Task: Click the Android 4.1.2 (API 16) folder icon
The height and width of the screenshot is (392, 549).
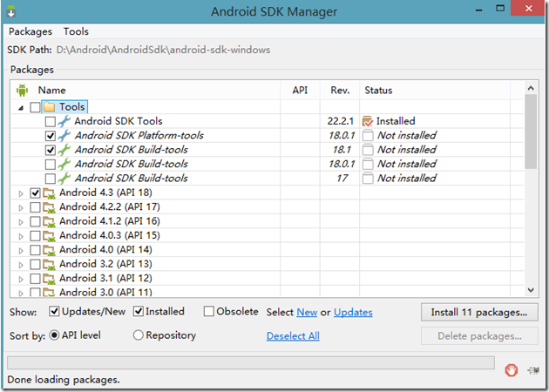Action: point(49,222)
